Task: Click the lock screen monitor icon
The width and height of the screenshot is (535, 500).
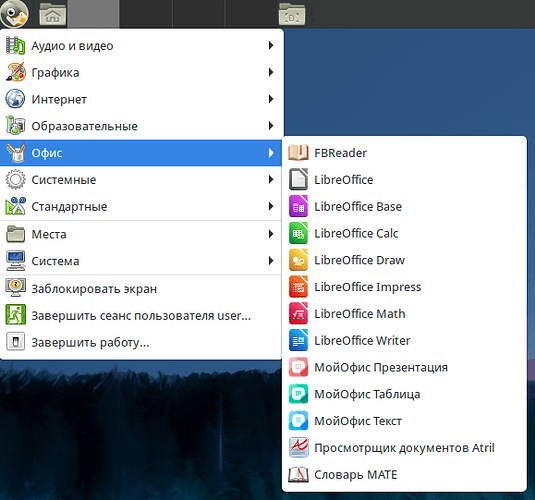Action: (15, 288)
